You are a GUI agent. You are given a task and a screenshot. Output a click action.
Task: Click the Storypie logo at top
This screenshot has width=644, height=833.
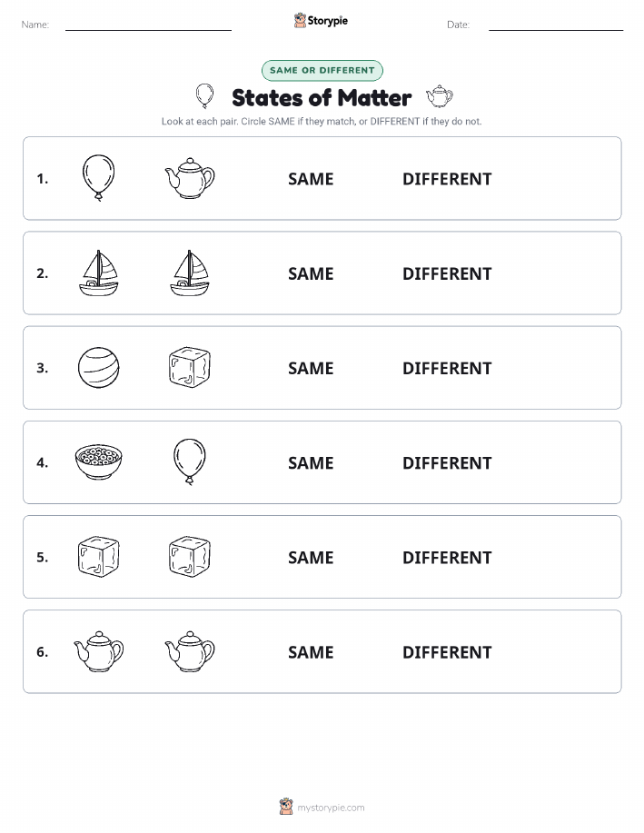[321, 21]
